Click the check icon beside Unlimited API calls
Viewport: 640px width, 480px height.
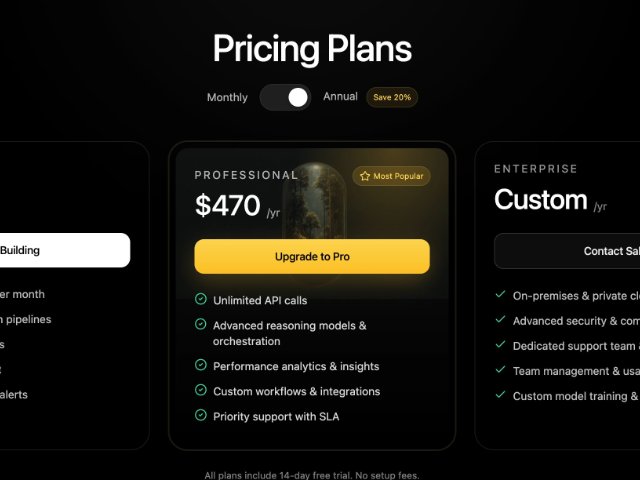pos(201,300)
